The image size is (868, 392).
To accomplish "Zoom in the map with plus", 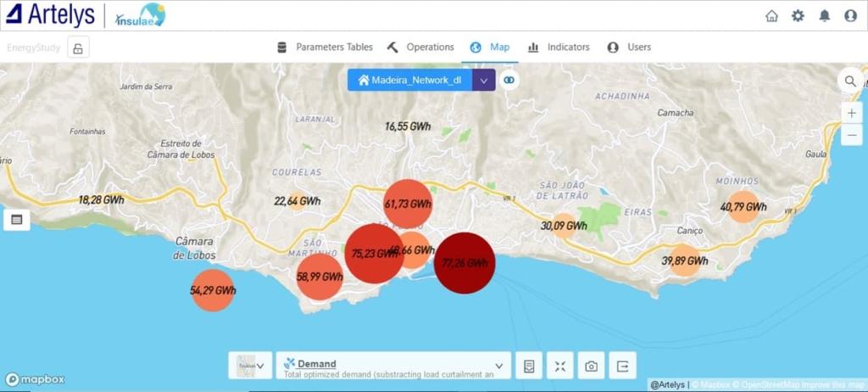I will [852, 114].
